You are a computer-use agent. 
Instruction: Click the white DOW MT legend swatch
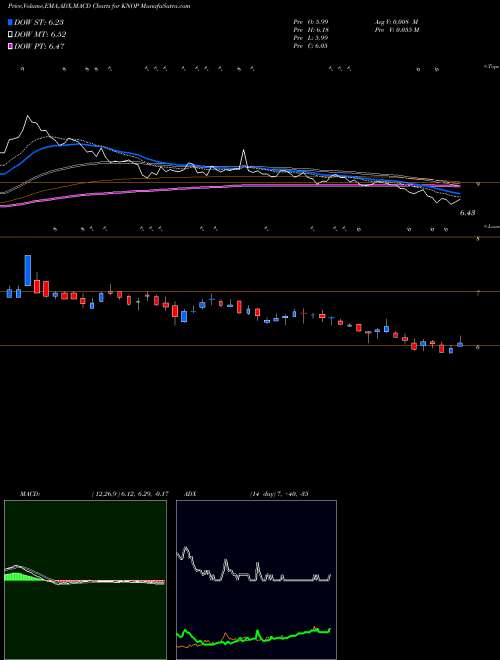[x=11, y=35]
